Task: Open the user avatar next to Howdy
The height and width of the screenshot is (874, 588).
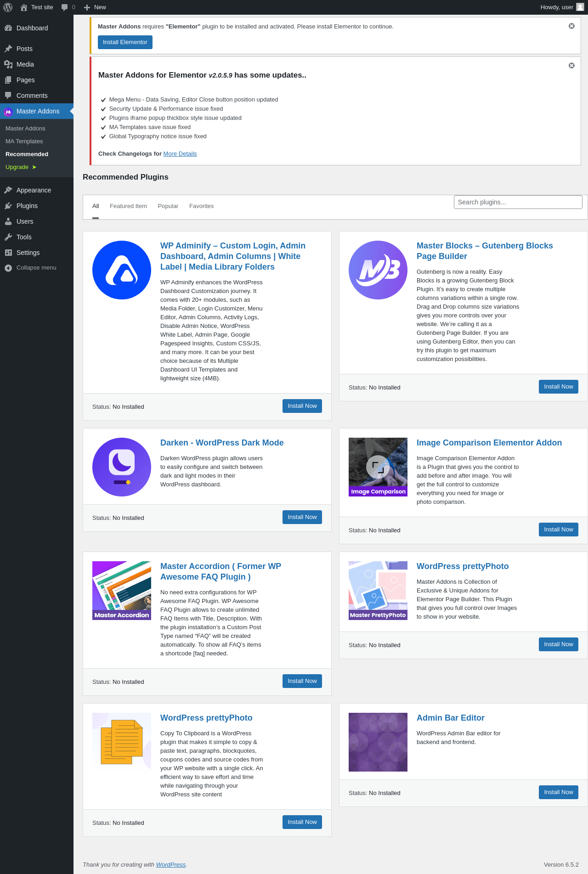Action: (x=580, y=7)
